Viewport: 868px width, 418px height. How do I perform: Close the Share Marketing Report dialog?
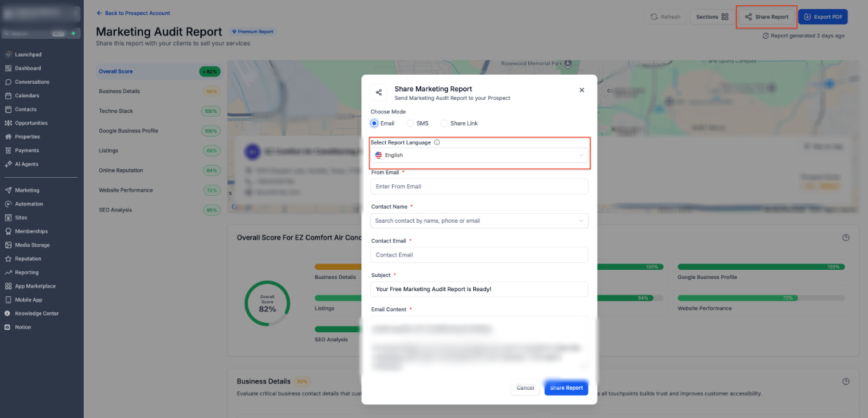coord(581,90)
